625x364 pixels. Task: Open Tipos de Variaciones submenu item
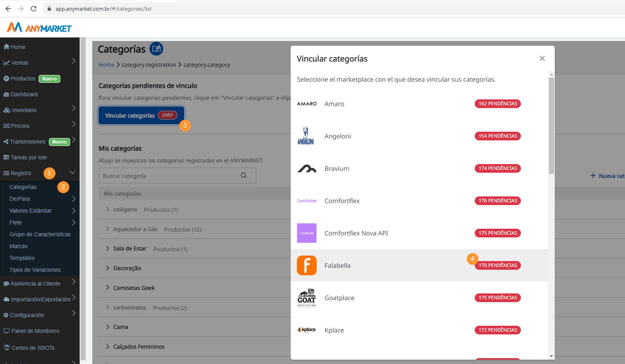[x=35, y=270]
